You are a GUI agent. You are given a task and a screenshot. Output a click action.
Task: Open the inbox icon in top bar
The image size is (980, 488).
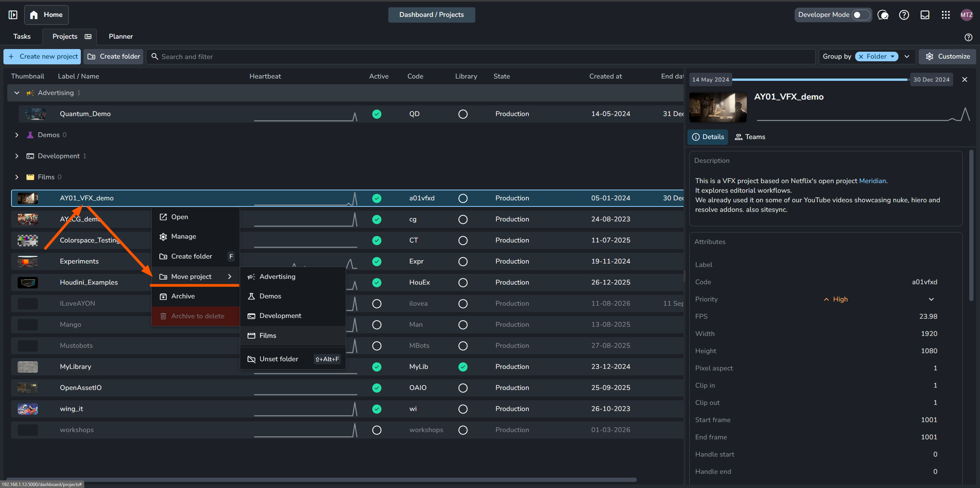pyautogui.click(x=925, y=15)
